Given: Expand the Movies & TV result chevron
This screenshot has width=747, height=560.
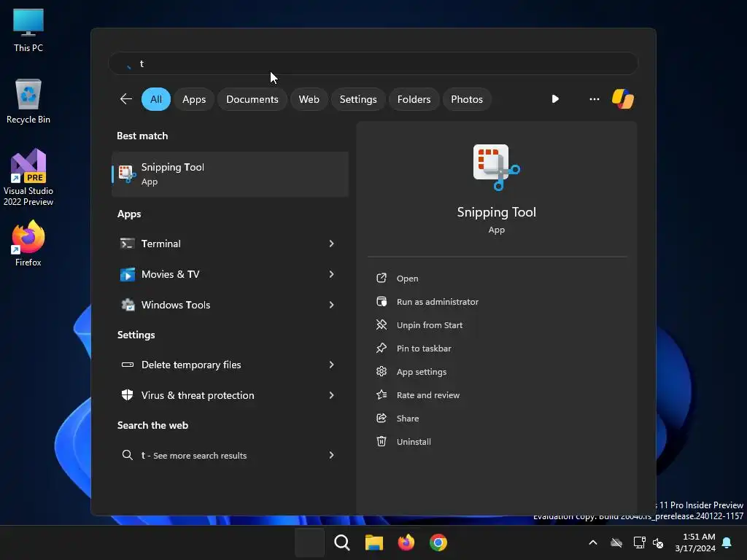Looking at the screenshot, I should [x=332, y=274].
